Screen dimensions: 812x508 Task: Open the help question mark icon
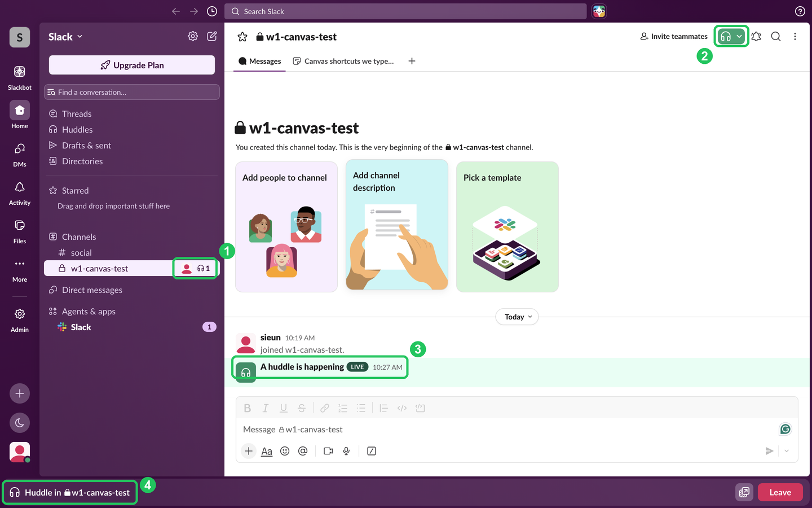coord(800,11)
